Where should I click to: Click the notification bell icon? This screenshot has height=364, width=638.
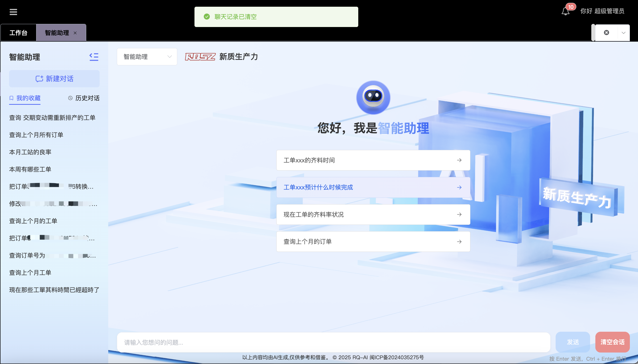coord(565,11)
